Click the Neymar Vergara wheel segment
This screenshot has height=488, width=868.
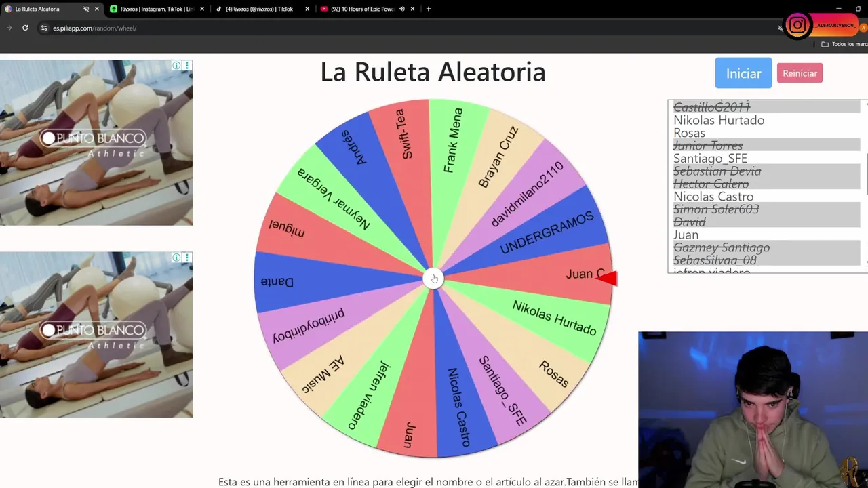(x=334, y=199)
